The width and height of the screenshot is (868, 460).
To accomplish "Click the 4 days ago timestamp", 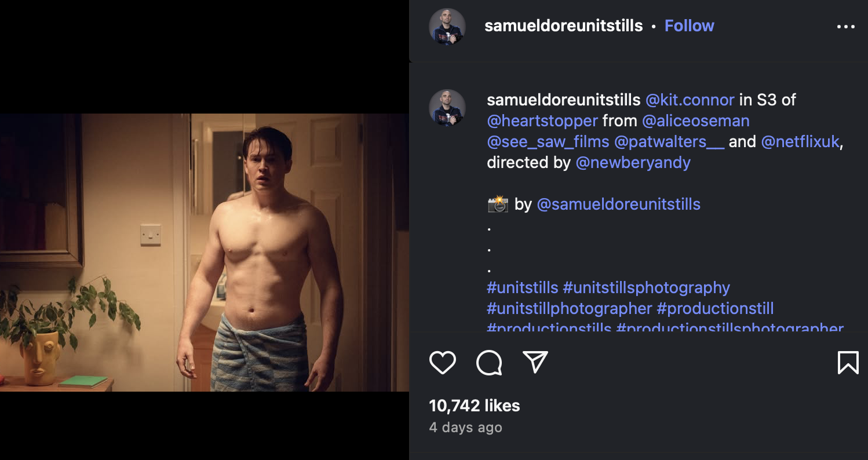I will pyautogui.click(x=465, y=428).
